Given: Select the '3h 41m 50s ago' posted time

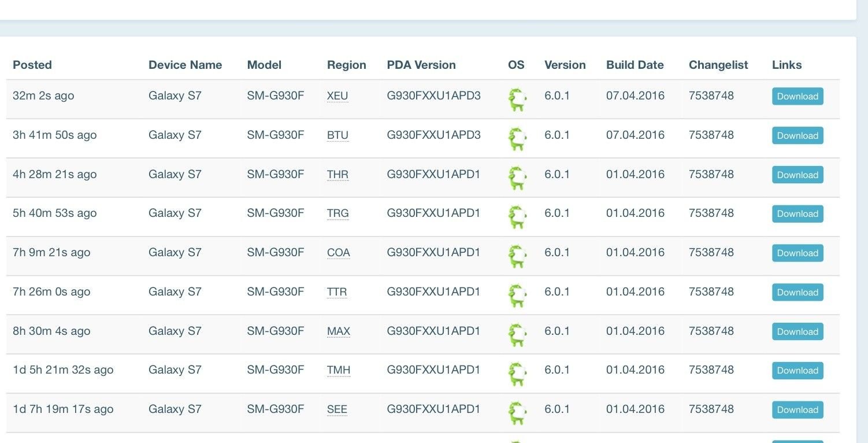Looking at the screenshot, I should click(x=55, y=135).
